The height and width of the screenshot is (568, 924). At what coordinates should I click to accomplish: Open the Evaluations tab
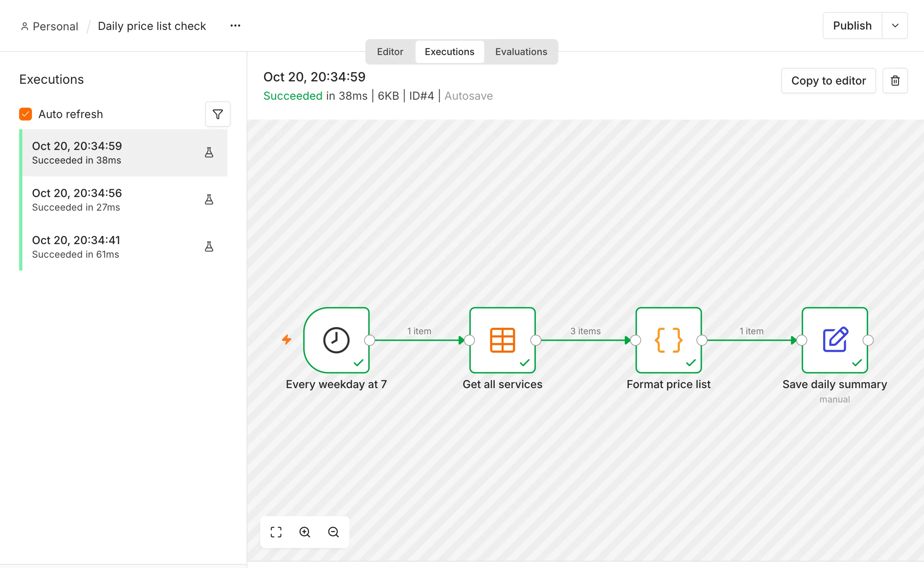[521, 52]
